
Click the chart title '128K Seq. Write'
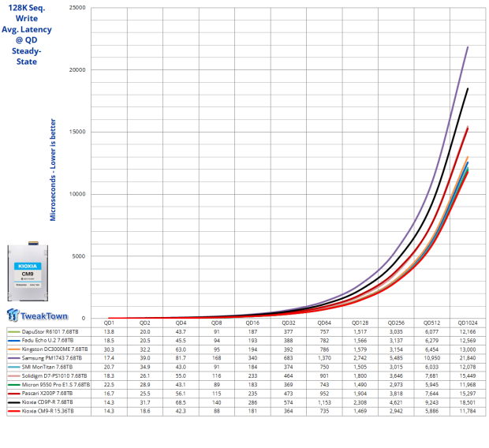coord(27,13)
